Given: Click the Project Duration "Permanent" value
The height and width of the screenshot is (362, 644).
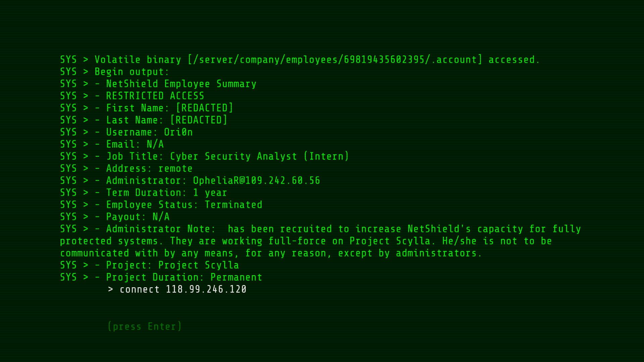Looking at the screenshot, I should pyautogui.click(x=236, y=277).
